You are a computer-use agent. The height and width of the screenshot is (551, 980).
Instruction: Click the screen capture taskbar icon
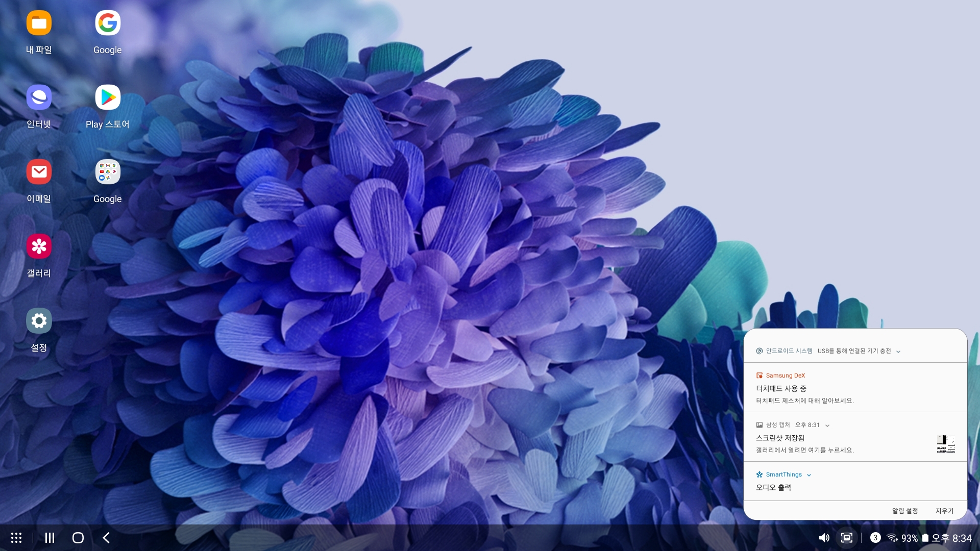point(847,538)
